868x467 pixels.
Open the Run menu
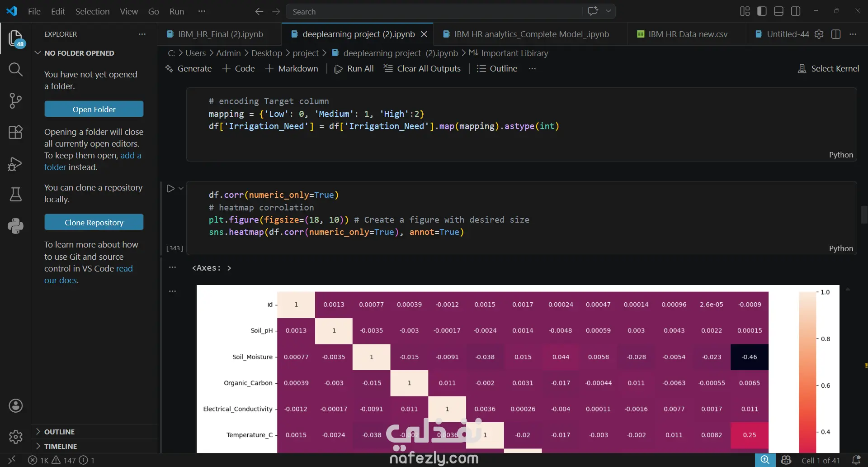[177, 11]
